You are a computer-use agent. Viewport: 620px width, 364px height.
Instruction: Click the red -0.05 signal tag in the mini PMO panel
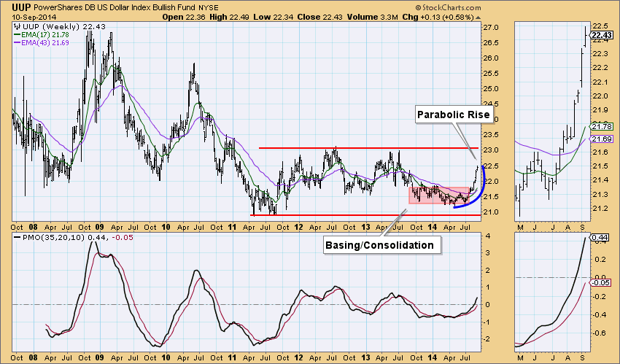(602, 282)
